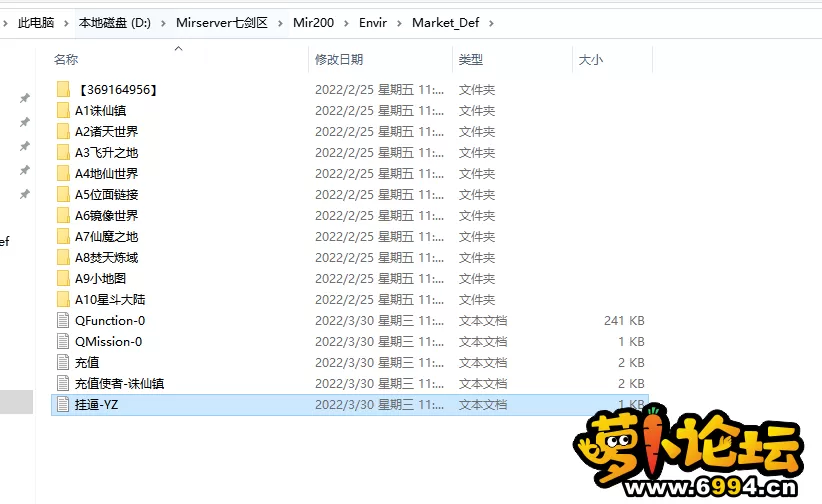Click the 充值 text file icon
Image resolution: width=822 pixels, height=504 pixels.
[63, 362]
